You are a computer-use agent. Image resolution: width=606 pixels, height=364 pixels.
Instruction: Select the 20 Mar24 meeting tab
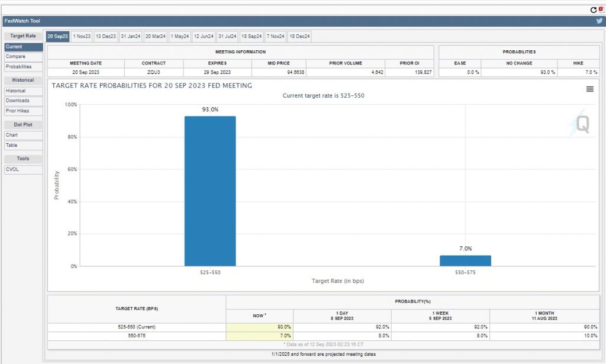click(156, 36)
